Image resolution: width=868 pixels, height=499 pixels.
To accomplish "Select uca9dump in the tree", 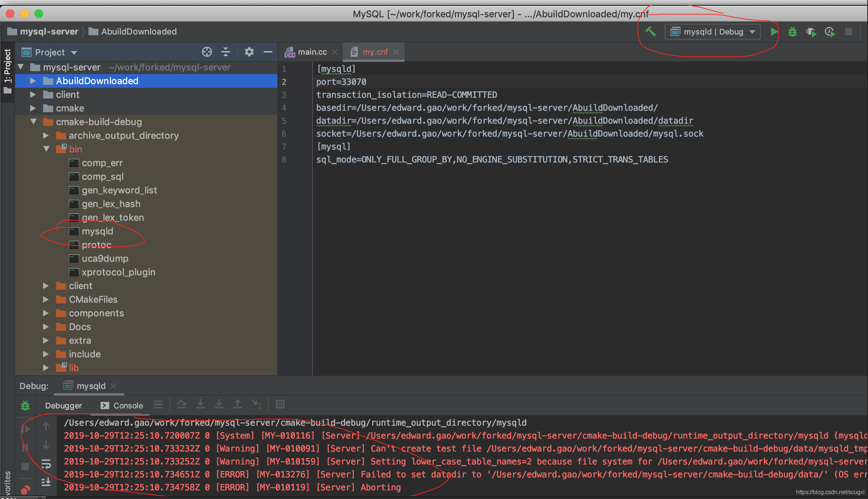I will click(x=105, y=258).
